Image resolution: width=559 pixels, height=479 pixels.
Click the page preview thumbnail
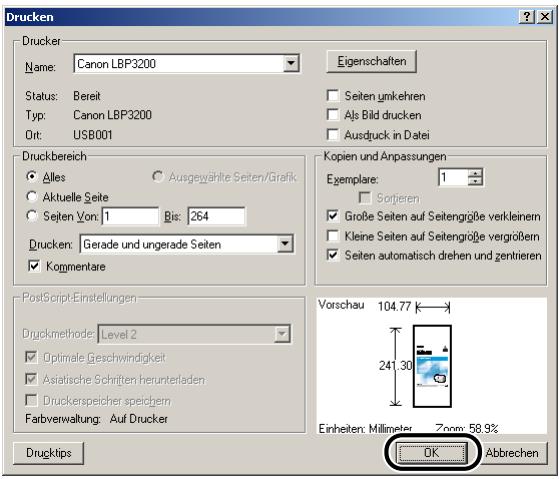[432, 366]
